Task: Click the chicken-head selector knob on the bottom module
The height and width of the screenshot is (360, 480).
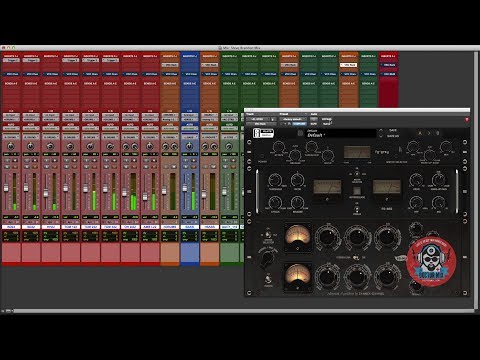Action: [267, 258]
